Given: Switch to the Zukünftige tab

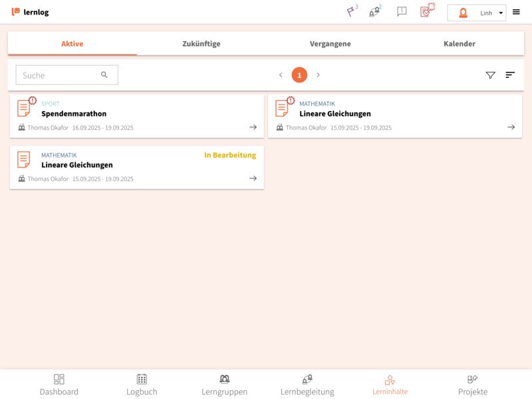Looking at the screenshot, I should [201, 44].
